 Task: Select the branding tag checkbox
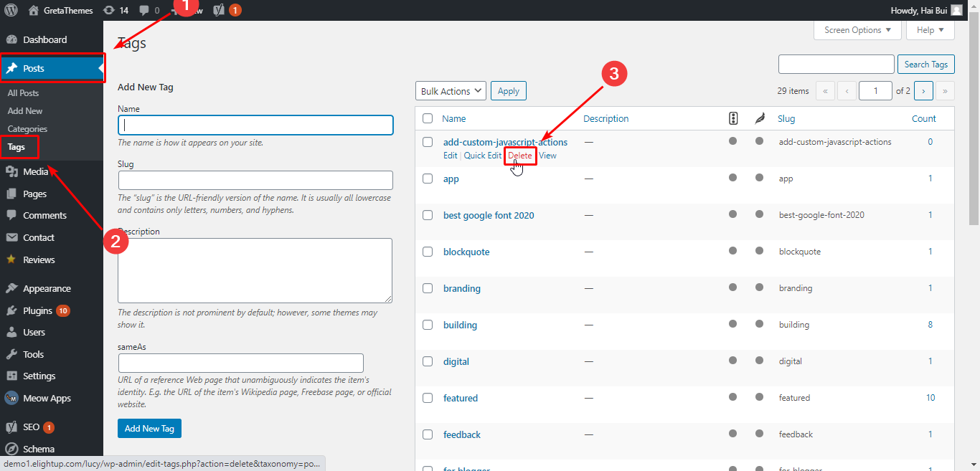(428, 289)
